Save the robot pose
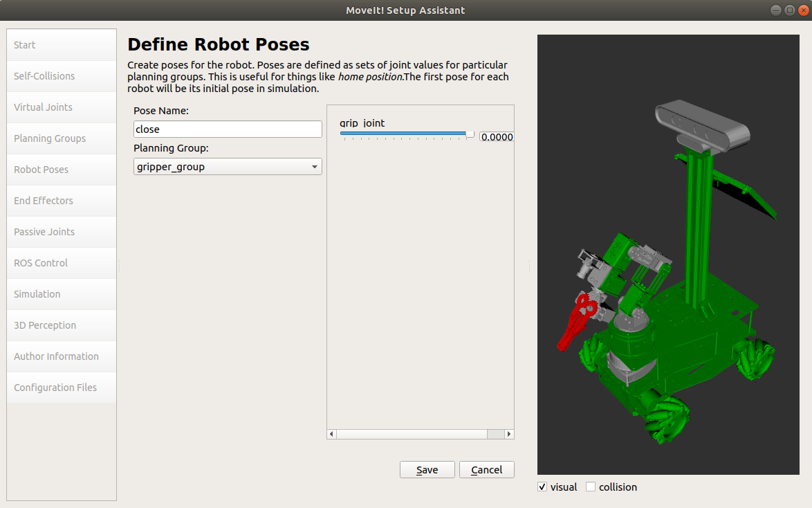Viewport: 812px width, 508px height. (427, 470)
